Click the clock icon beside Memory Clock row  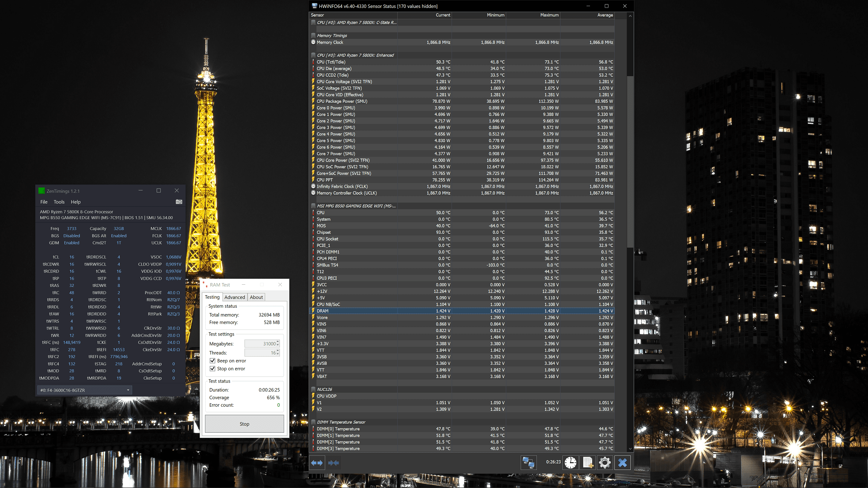tap(313, 42)
